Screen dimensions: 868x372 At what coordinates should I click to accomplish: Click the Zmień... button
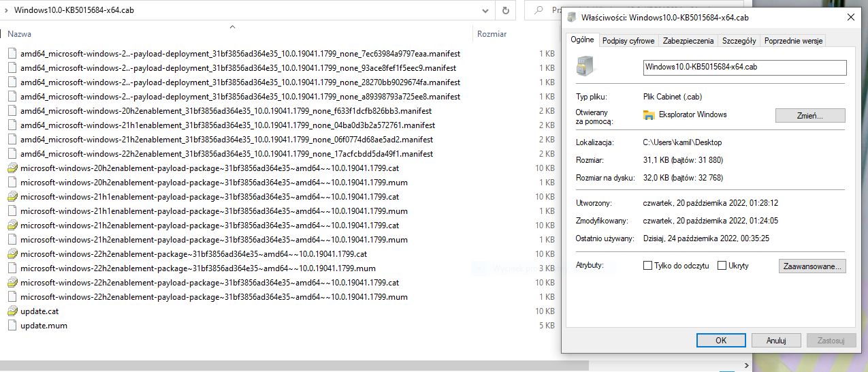[810, 116]
